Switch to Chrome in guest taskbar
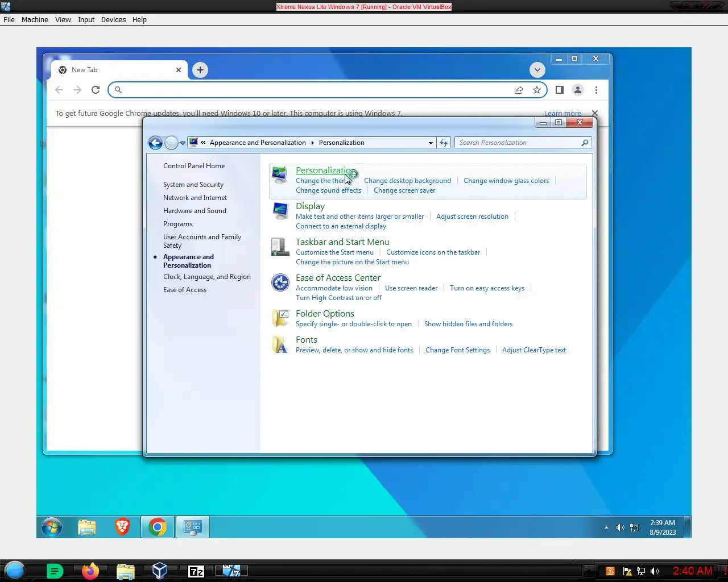Screen dimensions: 728x582 coord(158,527)
